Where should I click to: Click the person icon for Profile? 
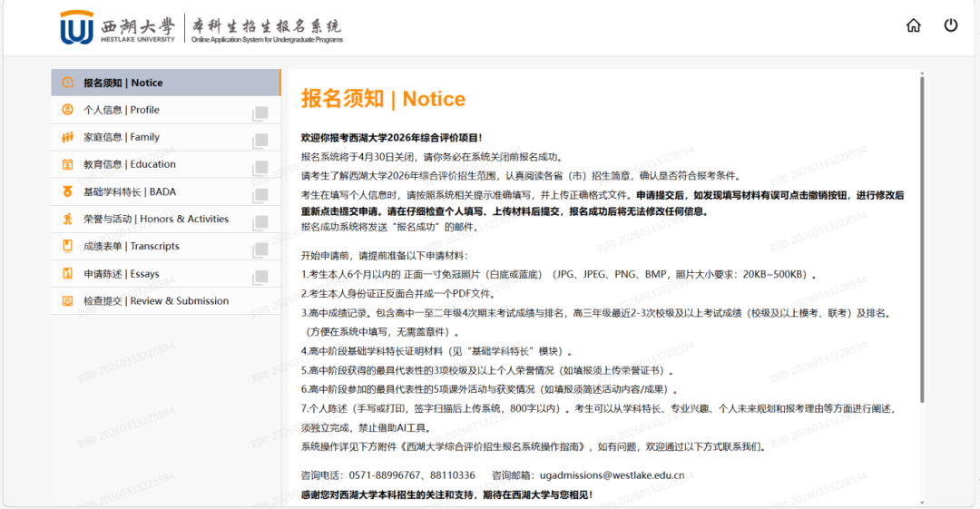tap(67, 110)
